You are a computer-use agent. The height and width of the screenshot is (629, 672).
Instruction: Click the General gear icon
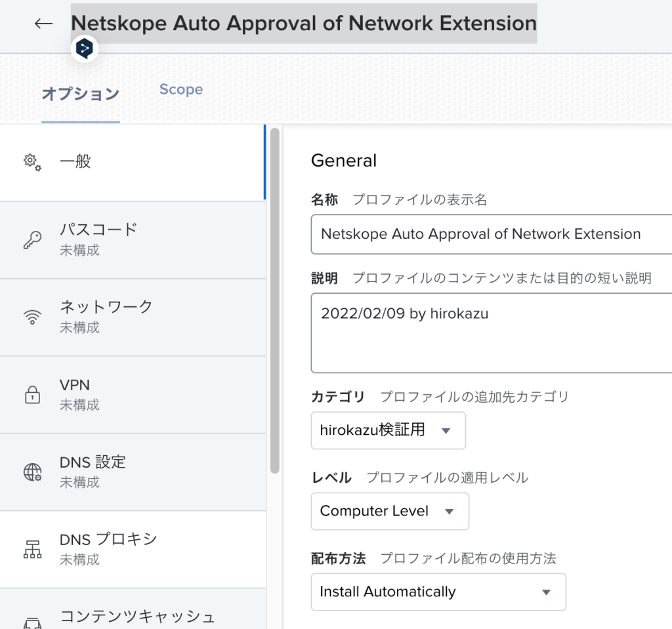coord(32,163)
